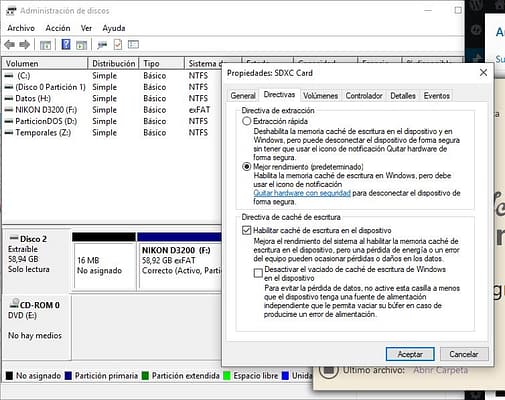
Task: Click the CD-ROM 0 drive icon
Action: tap(14, 303)
